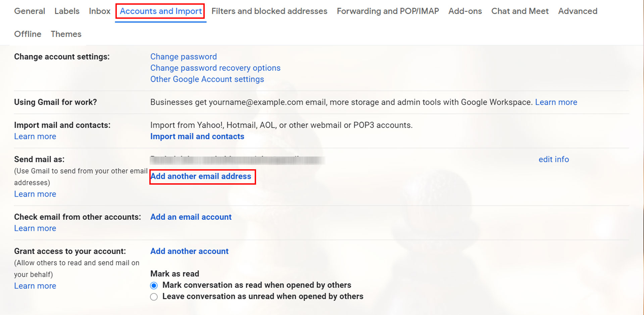Open the Advanced settings tab

pos(578,11)
